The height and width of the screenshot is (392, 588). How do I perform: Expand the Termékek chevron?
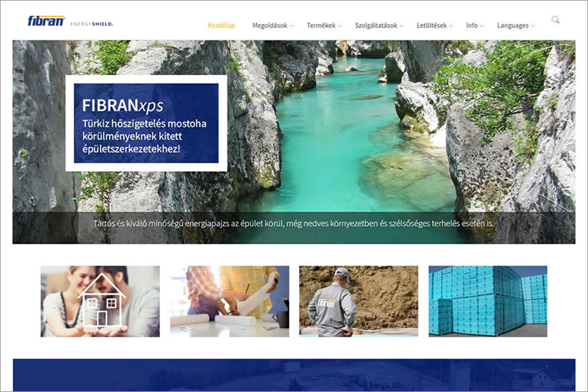(x=339, y=26)
